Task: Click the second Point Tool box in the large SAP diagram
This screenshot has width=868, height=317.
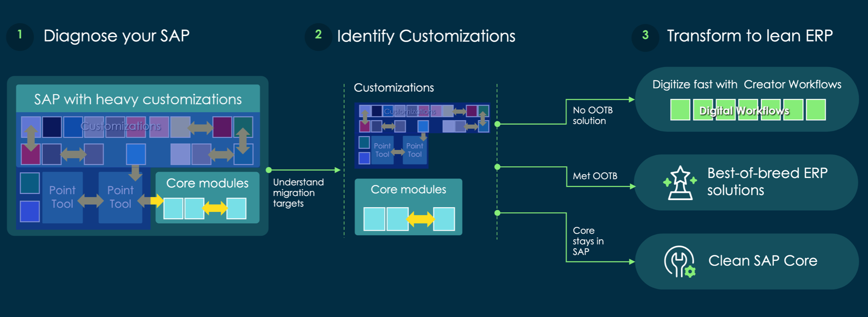Action: (x=120, y=198)
